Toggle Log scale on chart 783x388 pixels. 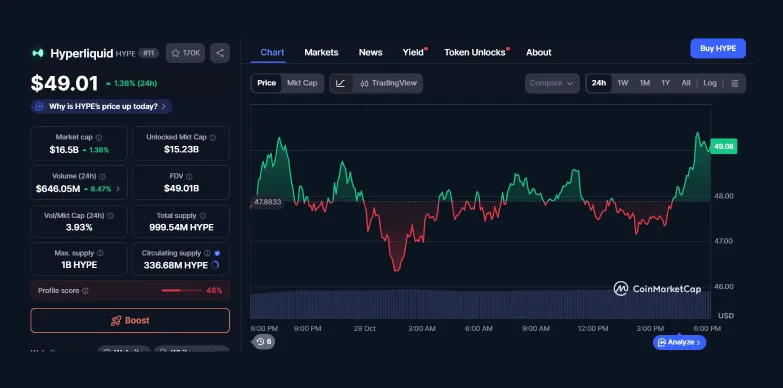710,83
